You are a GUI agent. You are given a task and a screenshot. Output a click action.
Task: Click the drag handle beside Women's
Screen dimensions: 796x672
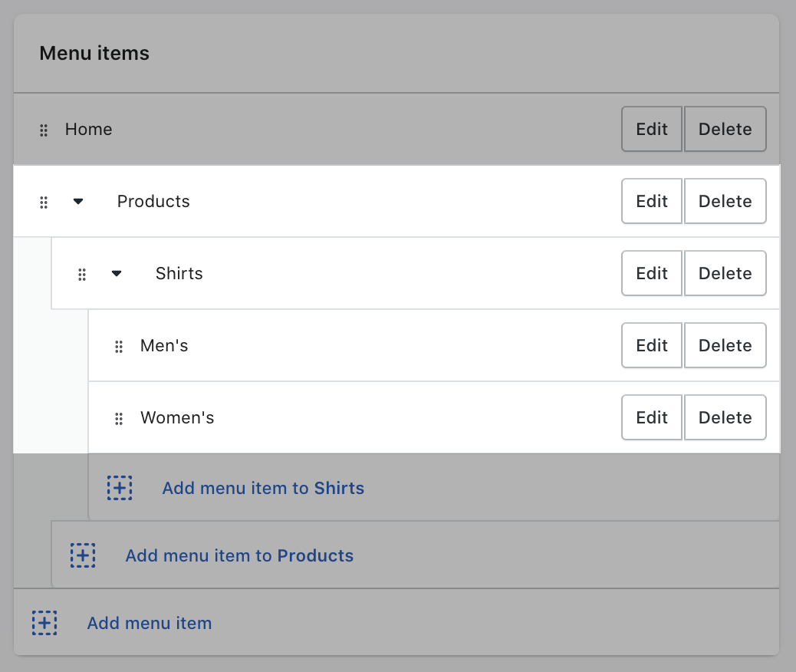(x=119, y=418)
